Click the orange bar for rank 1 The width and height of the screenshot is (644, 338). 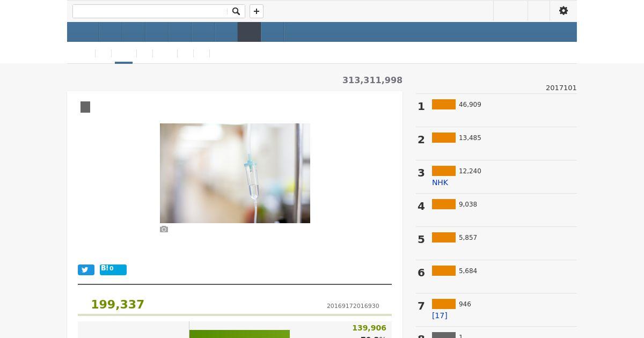point(444,105)
